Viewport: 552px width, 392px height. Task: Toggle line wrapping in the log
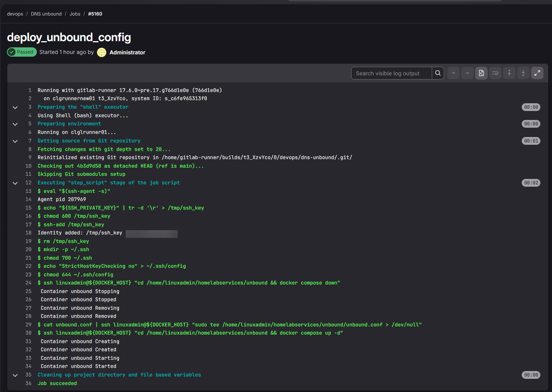[495, 73]
